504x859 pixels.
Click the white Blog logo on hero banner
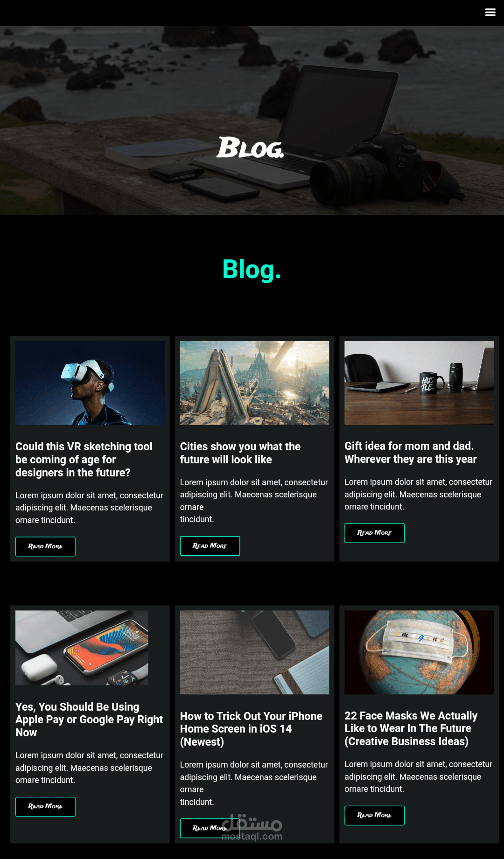tap(250, 147)
